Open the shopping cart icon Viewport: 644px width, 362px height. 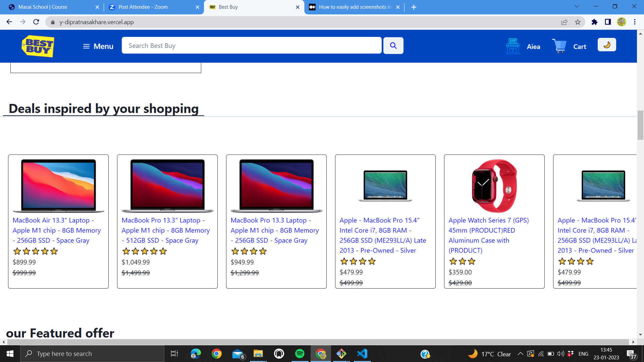pos(559,46)
